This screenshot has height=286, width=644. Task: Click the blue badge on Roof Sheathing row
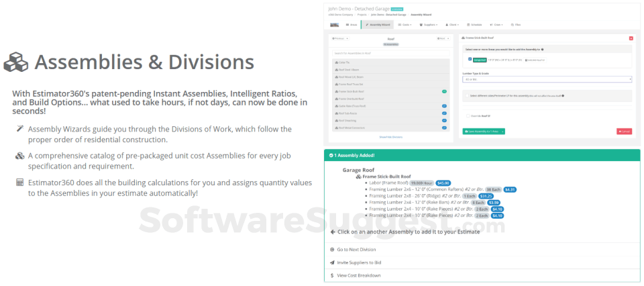tap(444, 121)
